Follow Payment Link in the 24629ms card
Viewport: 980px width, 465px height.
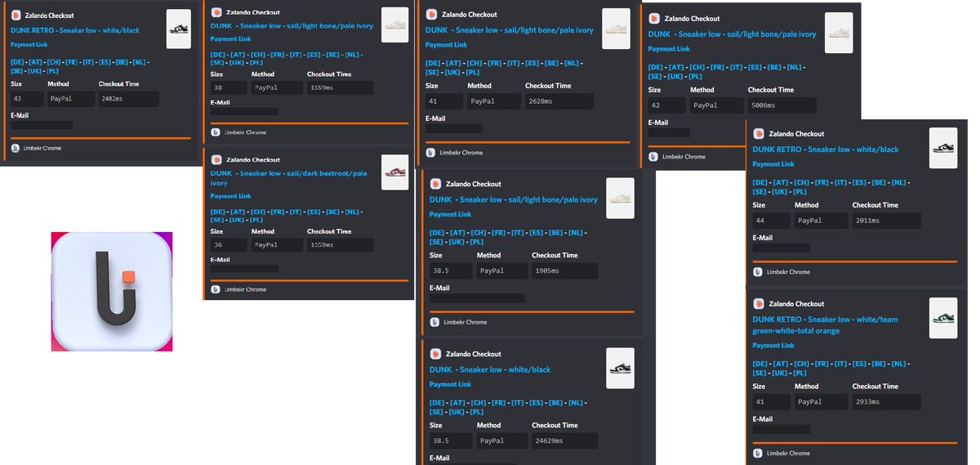coord(451,384)
